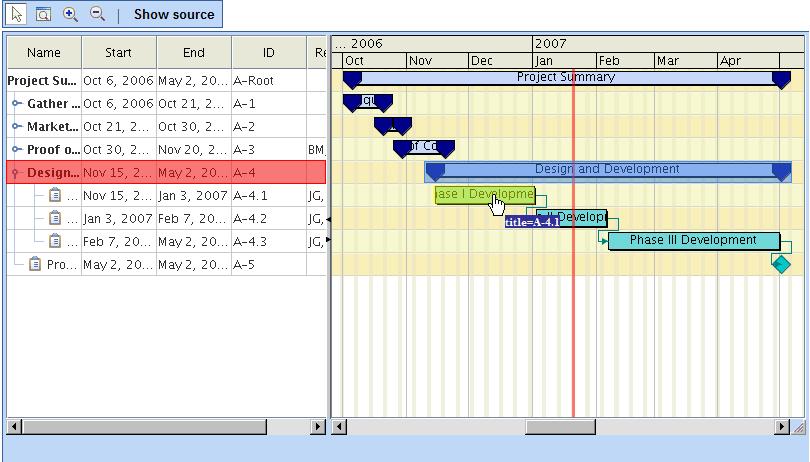This screenshot has height=462, width=810.
Task: Click the document icon for task A-5
Action: click(x=35, y=265)
